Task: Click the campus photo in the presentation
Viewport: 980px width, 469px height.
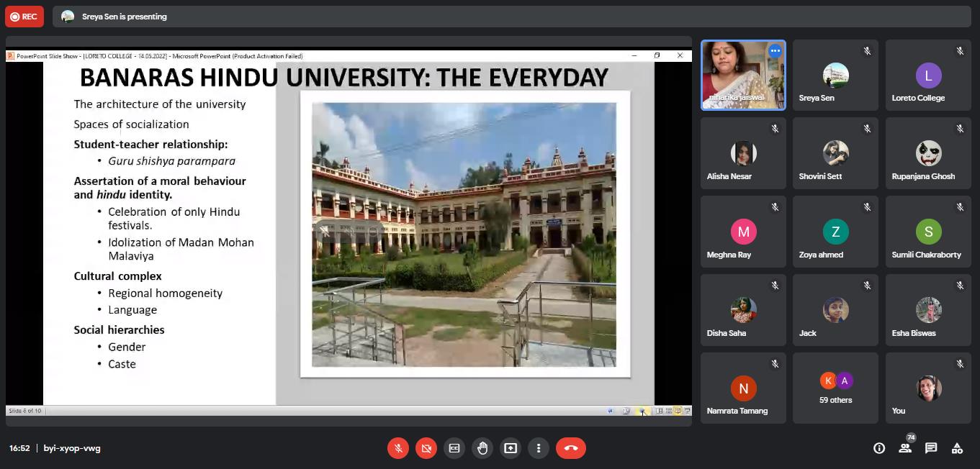Action: [x=464, y=234]
